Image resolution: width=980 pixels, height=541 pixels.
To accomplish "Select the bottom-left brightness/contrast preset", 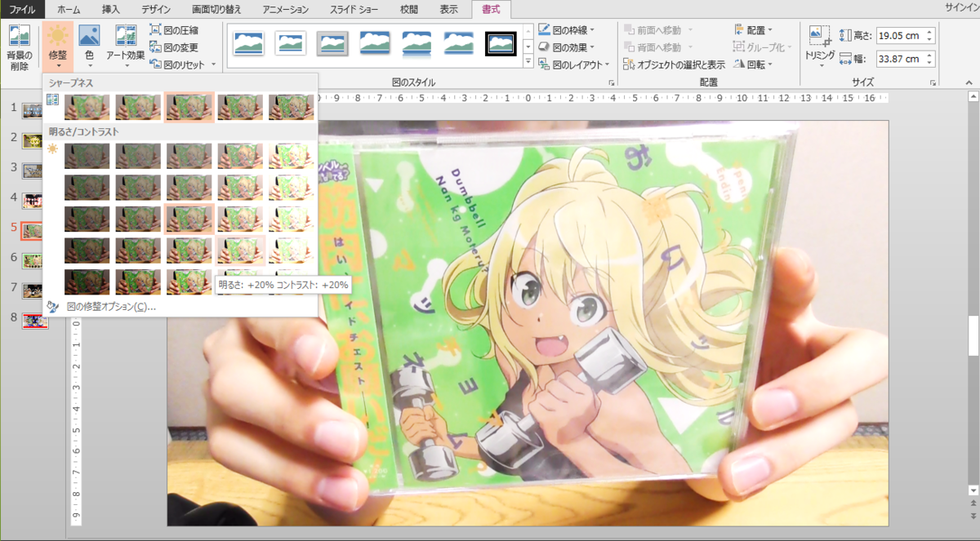I will pyautogui.click(x=87, y=282).
